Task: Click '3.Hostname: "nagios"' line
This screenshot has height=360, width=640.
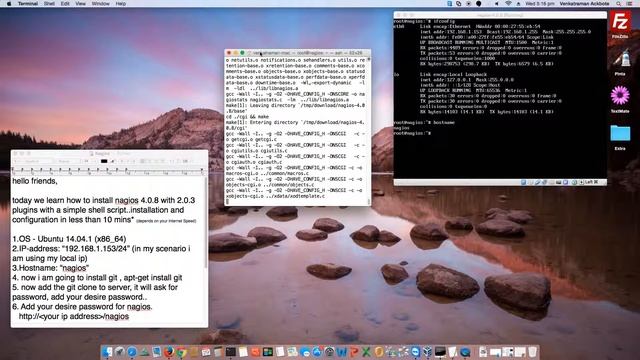Action: (51, 268)
